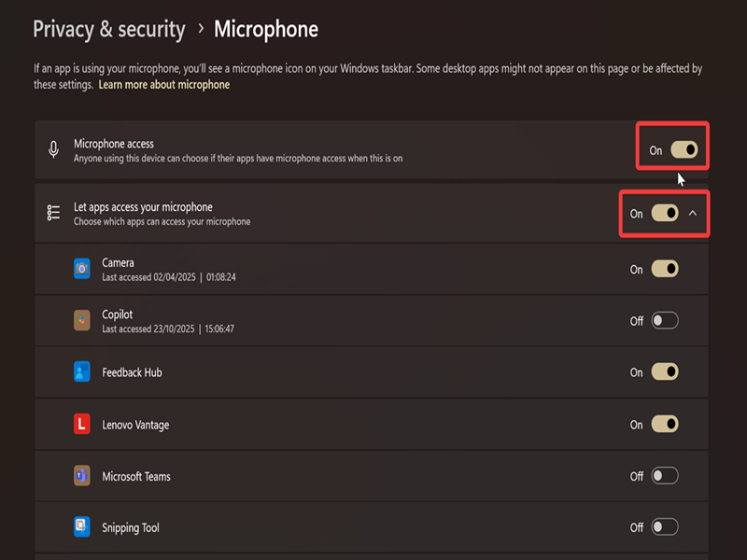Click the Snipping Tool app icon
Viewport: 747px width, 560px height.
[x=82, y=527]
